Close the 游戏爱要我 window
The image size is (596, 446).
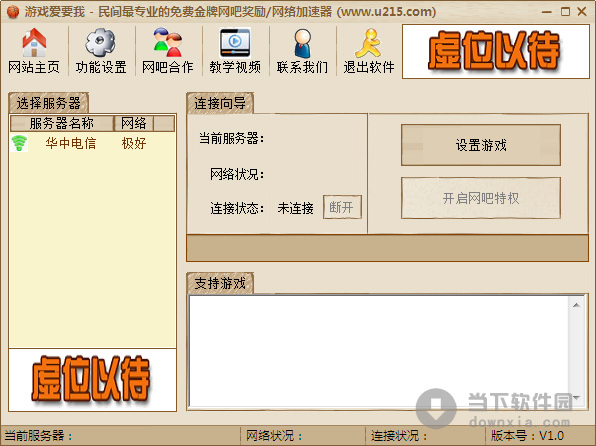(x=582, y=12)
